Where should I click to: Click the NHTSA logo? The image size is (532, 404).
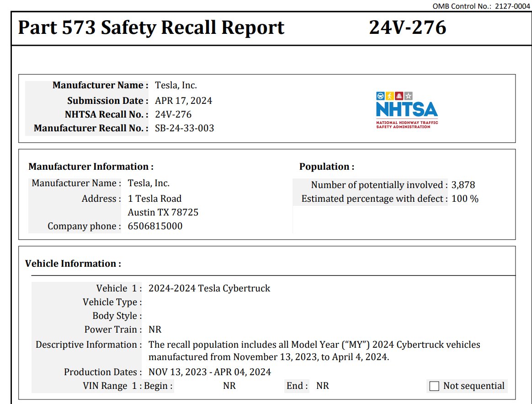407,110
